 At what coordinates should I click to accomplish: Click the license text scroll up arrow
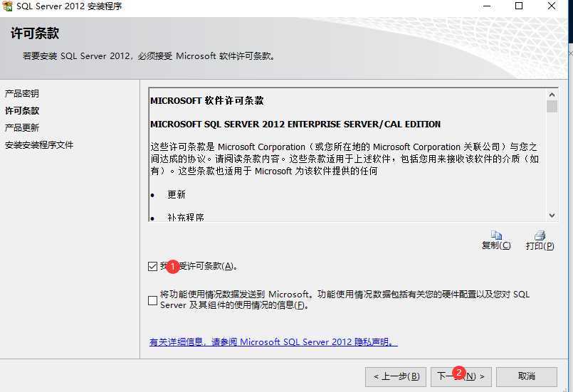(x=552, y=95)
